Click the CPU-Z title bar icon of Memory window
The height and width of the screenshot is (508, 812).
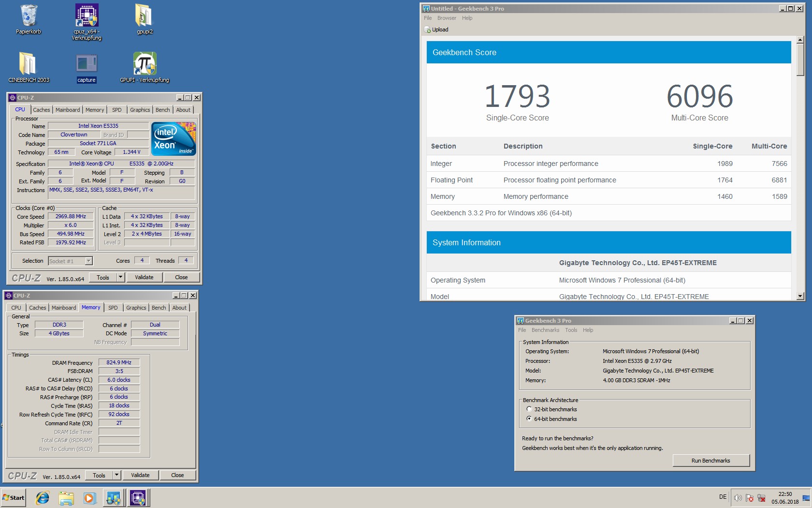point(9,296)
